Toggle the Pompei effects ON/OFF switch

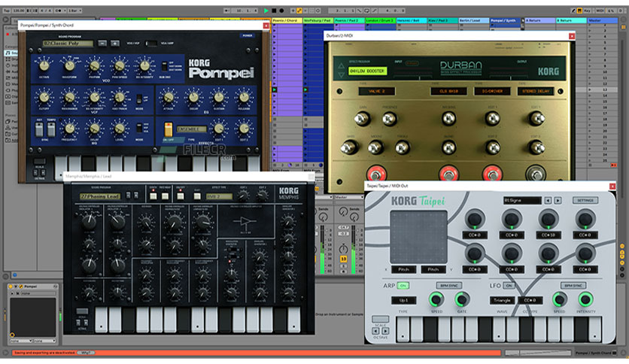[168, 129]
